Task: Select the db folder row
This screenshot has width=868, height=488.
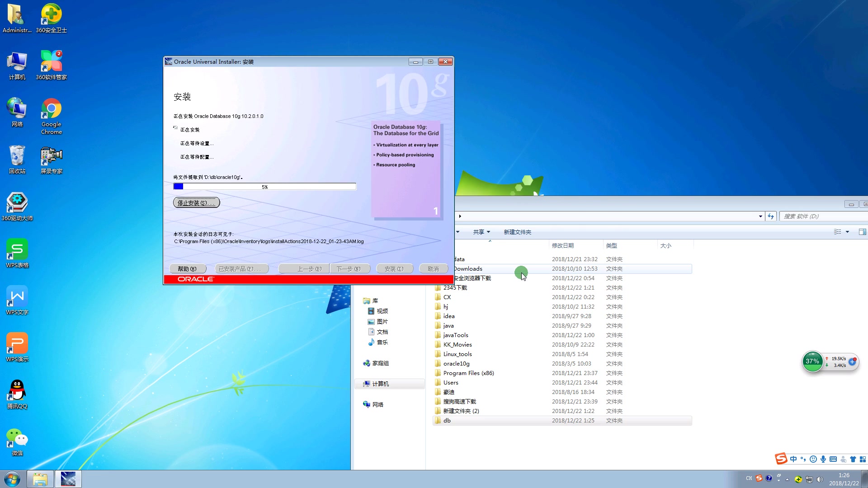Action: click(562, 421)
